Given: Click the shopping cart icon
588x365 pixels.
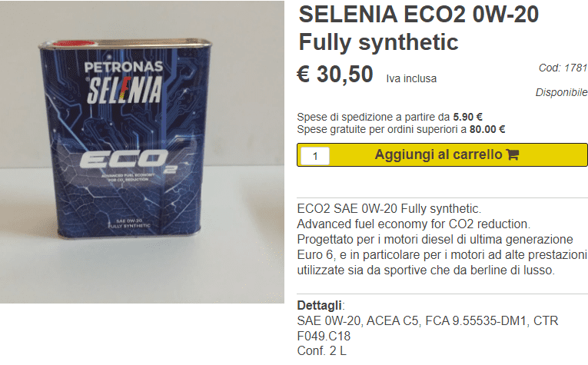Looking at the screenshot, I should [513, 154].
